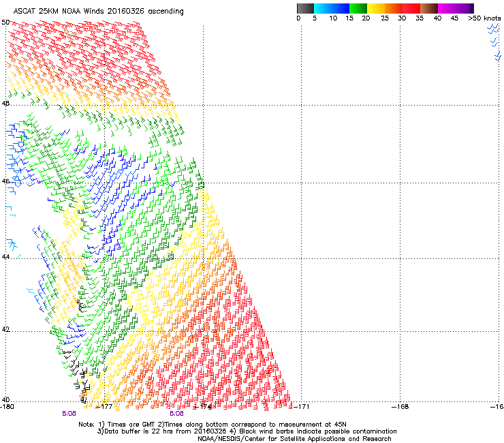Screen dimensions: 504x443
Task: Click the brown wind barbs near top left
Action: point(70,34)
